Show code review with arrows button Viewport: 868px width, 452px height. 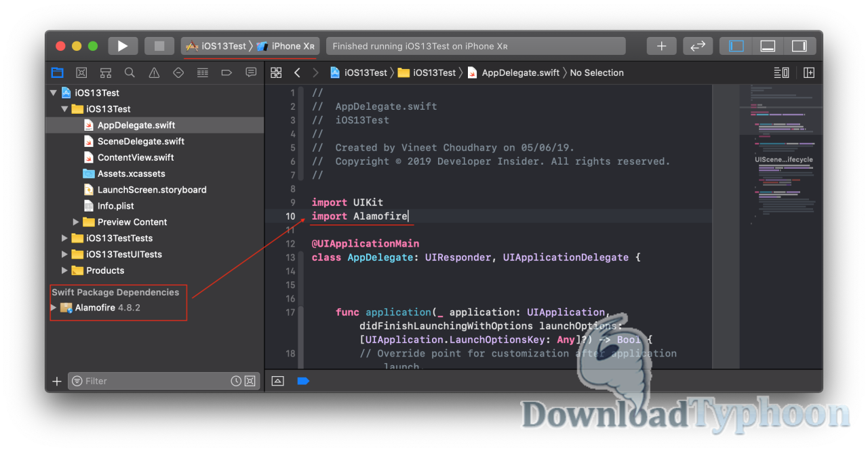(698, 46)
